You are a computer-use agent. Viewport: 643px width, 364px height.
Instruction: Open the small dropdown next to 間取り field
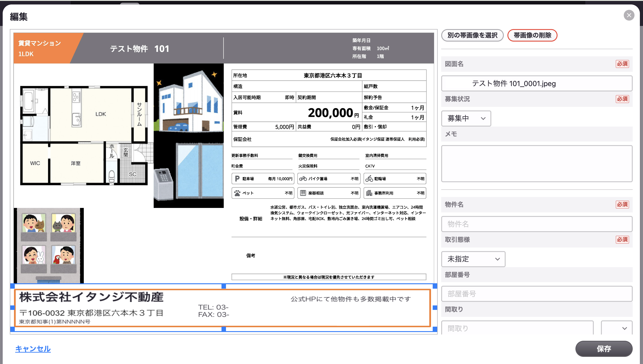[x=617, y=328]
